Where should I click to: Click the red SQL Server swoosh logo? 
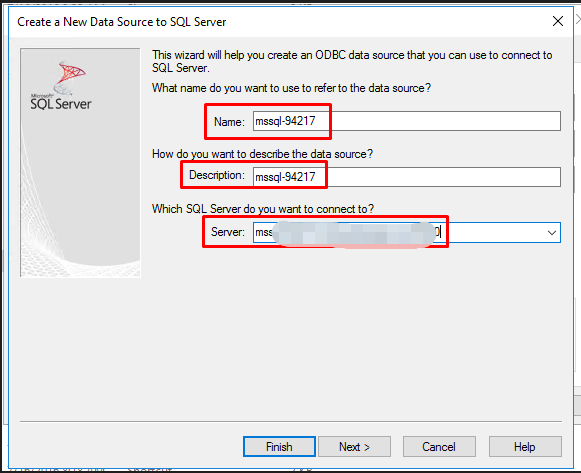70,77
